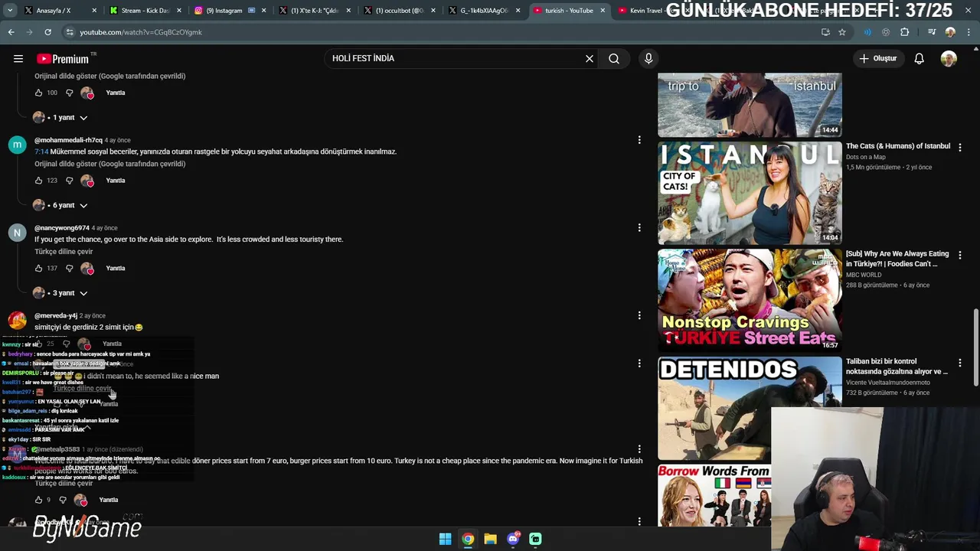Open the MBC WORLD channel name
980x551 pixels.
(864, 275)
